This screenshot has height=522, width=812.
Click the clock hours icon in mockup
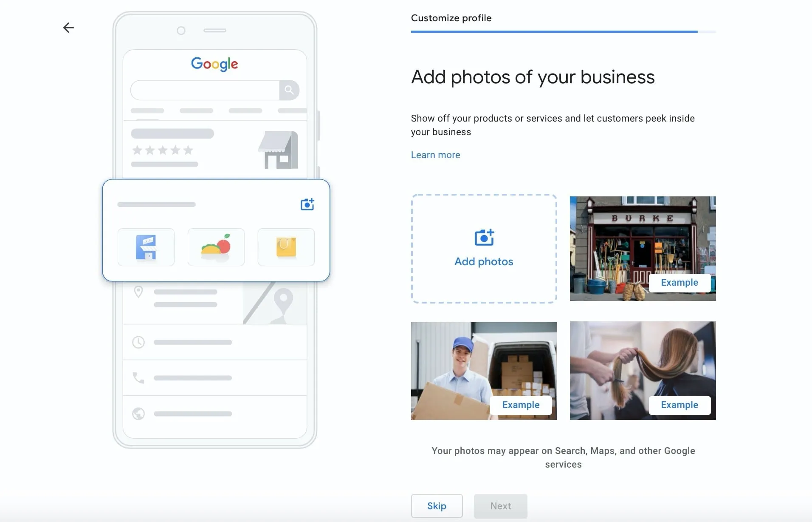(138, 342)
